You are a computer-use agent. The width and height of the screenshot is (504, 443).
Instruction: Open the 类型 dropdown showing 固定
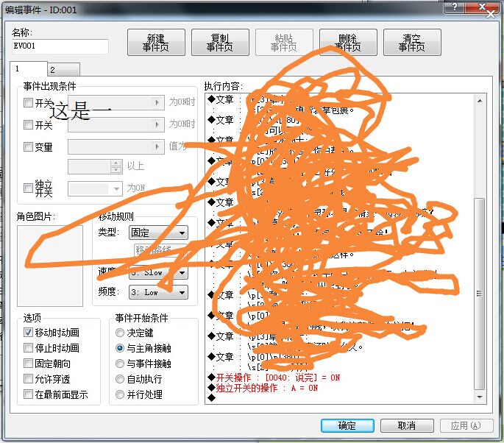pos(158,233)
